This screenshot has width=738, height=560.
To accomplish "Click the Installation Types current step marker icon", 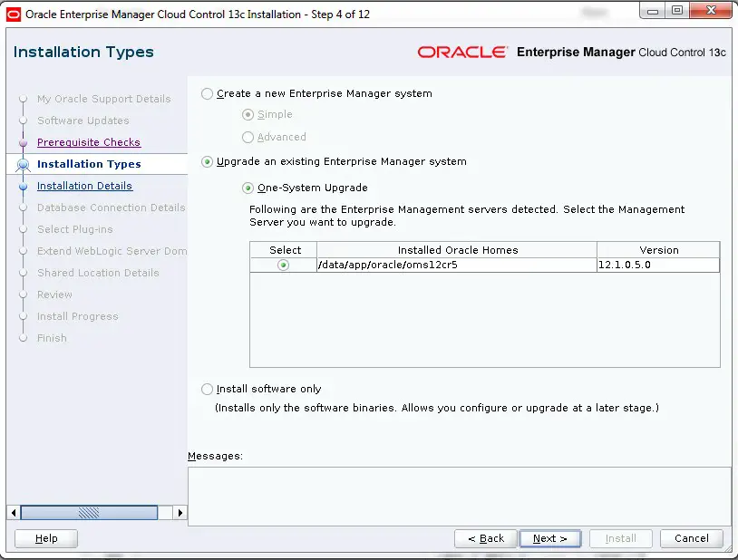I will click(x=23, y=165).
